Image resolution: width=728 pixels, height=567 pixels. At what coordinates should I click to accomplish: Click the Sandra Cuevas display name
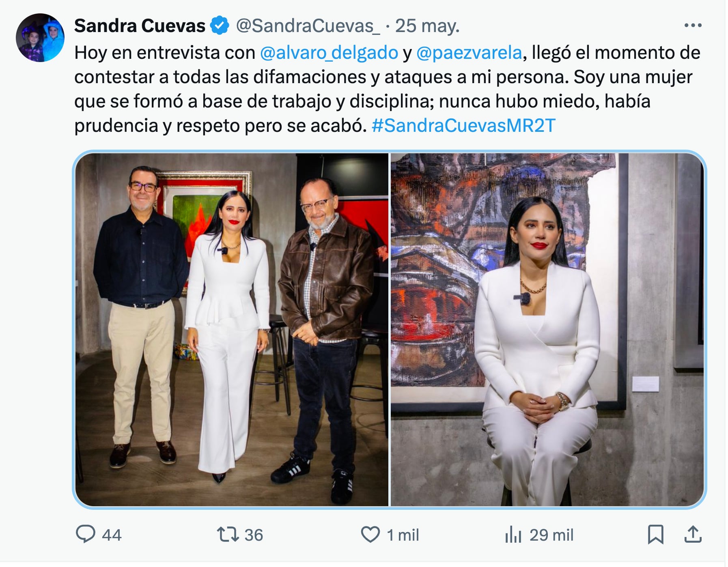tap(140, 26)
